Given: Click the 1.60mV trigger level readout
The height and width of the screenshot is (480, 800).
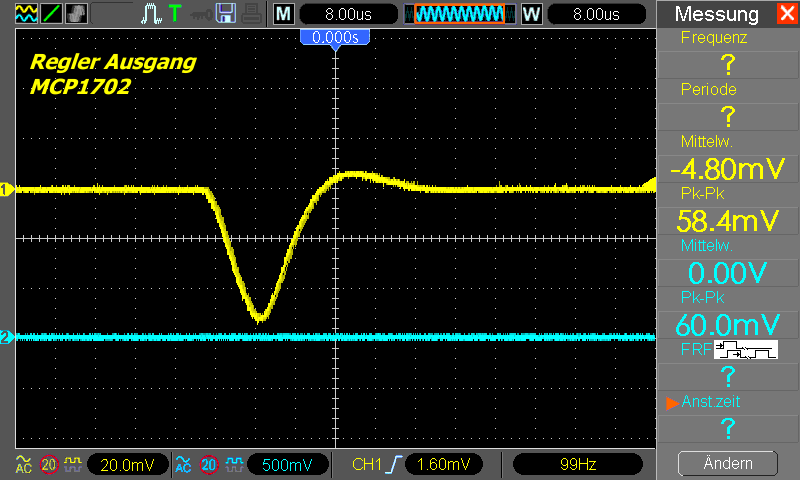Looking at the screenshot, I should pos(443,464).
